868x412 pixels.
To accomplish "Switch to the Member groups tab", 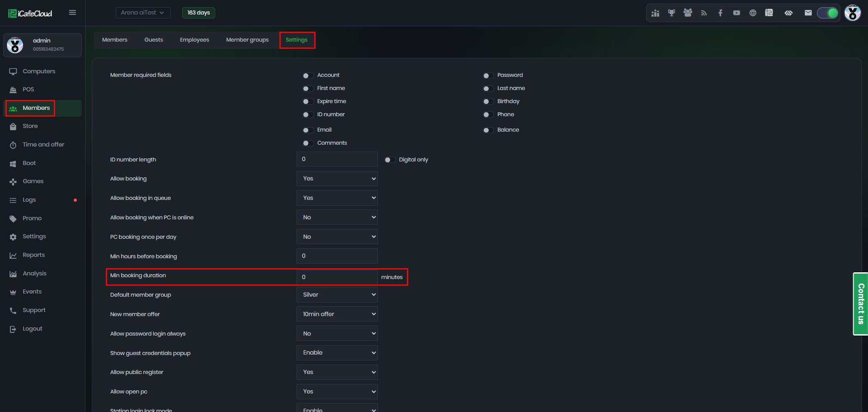I will tap(247, 40).
